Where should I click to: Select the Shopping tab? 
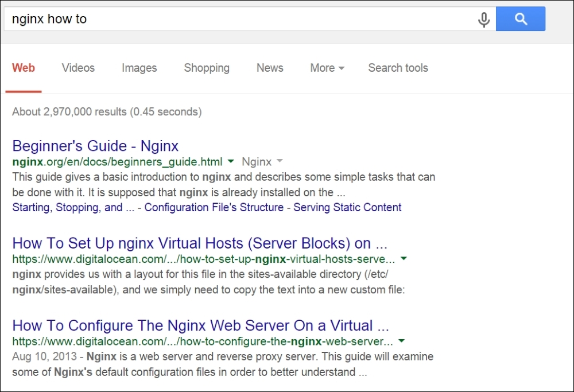tap(207, 68)
